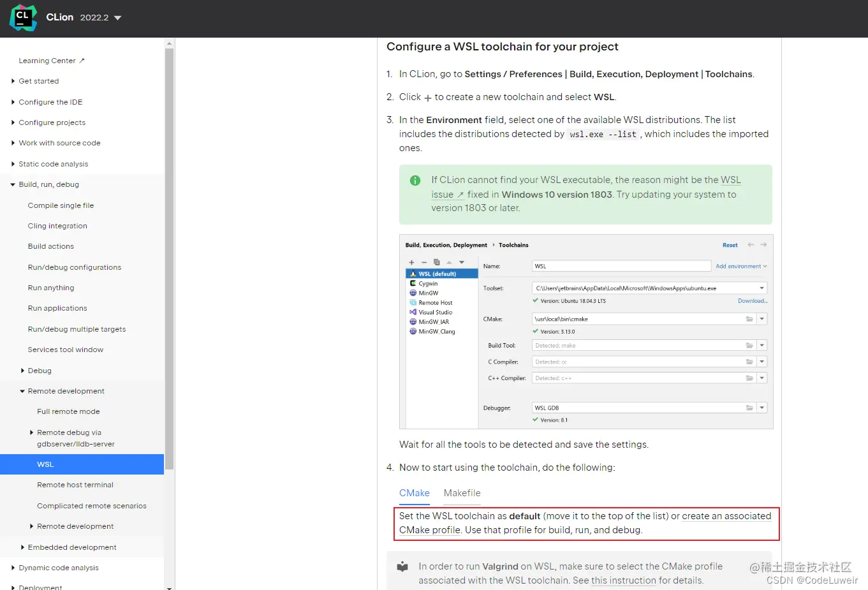Click move toolchain down arrow
Screen dimensions: 868x590
pyautogui.click(x=462, y=262)
